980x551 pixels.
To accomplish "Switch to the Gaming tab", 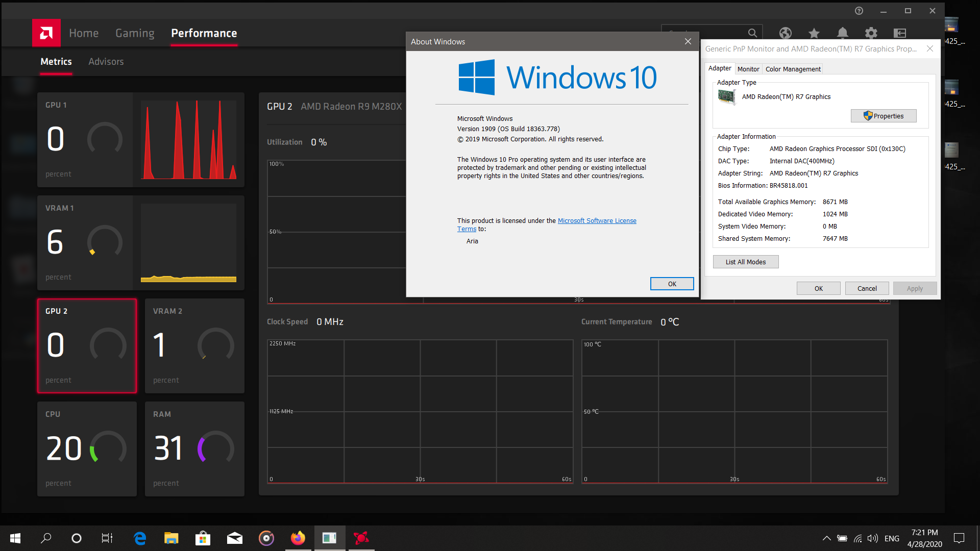I will [135, 33].
